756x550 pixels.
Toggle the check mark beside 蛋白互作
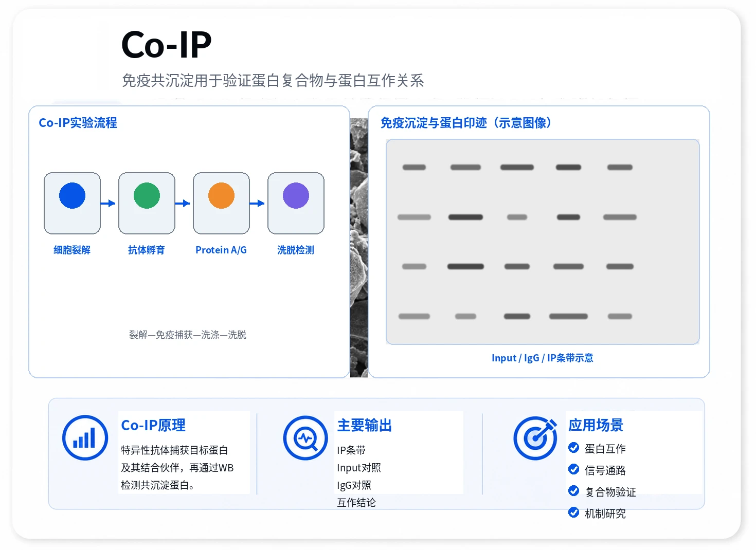(x=573, y=448)
